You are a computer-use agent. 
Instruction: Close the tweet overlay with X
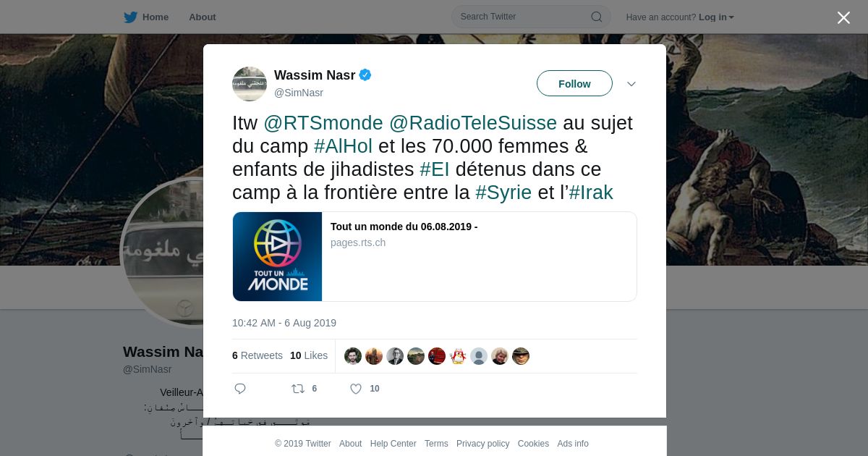point(843,17)
